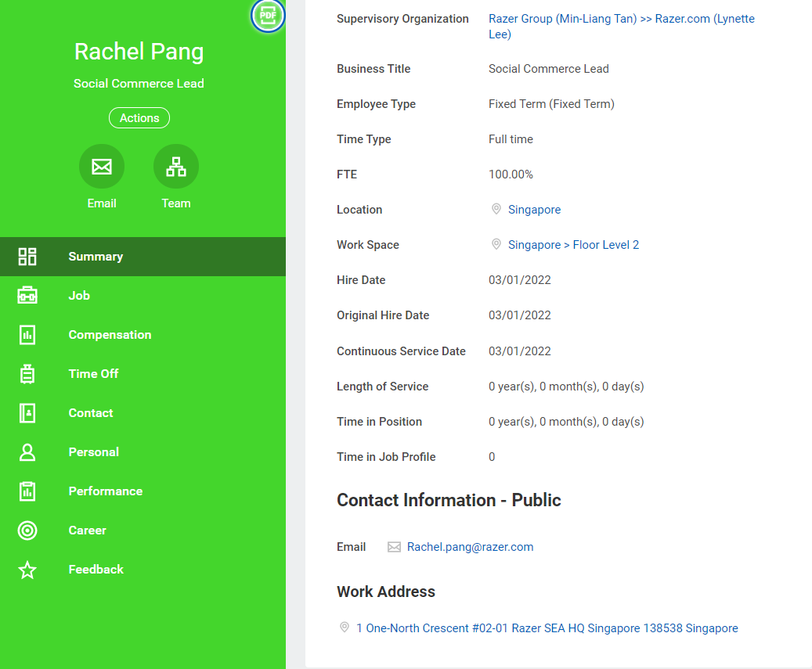The height and width of the screenshot is (669, 812).
Task: Select the FTE '100.00%' value
Action: [x=511, y=174]
